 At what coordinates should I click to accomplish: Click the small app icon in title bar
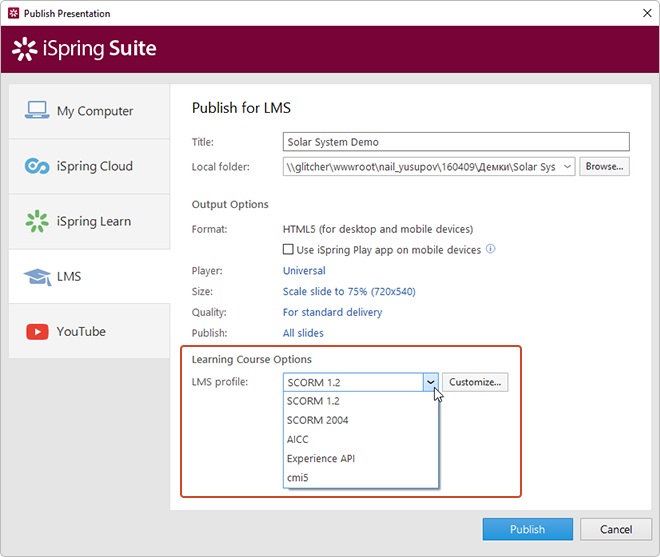pos(13,13)
